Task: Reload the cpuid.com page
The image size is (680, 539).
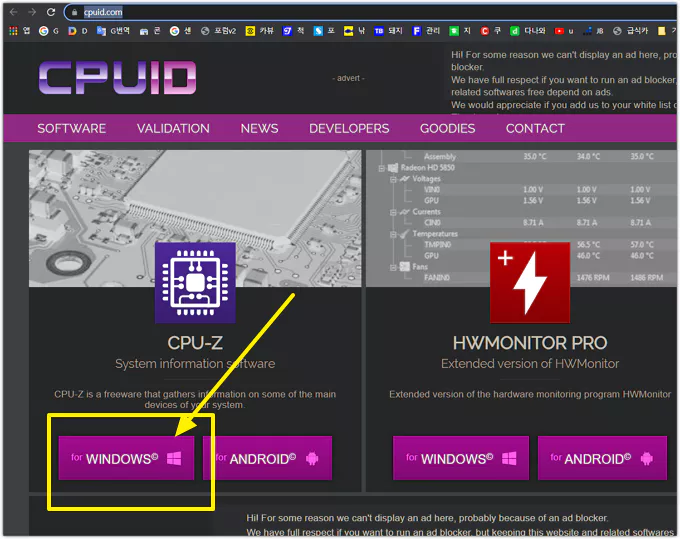Action: point(51,12)
